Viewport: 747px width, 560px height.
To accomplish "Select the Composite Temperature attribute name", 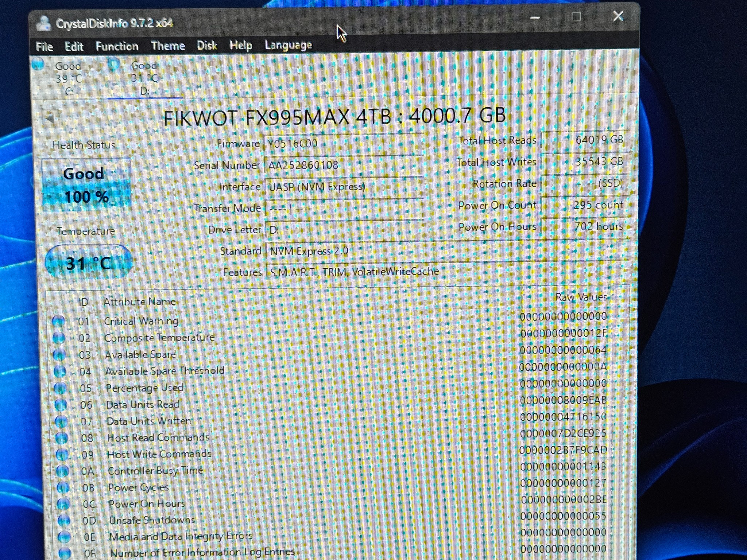I will 159,338.
